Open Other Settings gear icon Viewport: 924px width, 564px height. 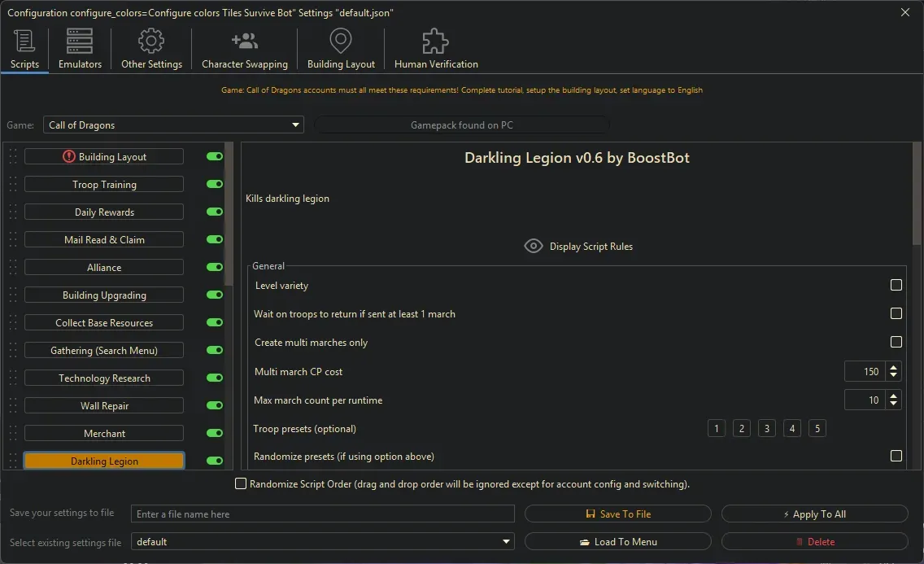pyautogui.click(x=151, y=40)
